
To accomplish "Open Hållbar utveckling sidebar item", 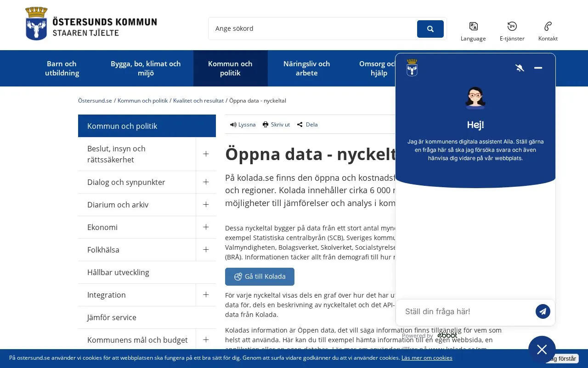I will pyautogui.click(x=147, y=272).
